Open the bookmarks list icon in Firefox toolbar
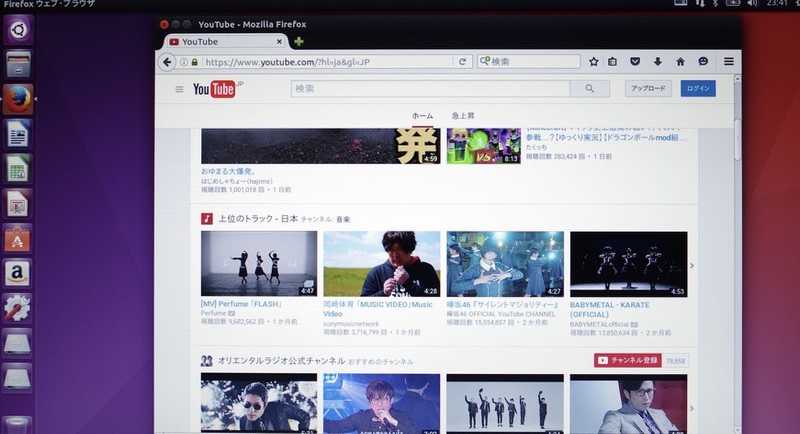Viewport: 800px width, 434px height. click(612, 62)
